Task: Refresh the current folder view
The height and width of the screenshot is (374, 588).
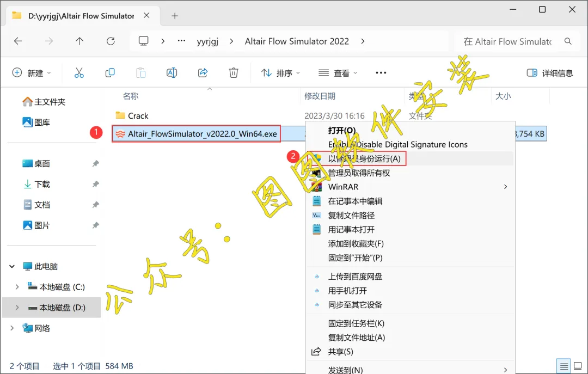Action: tap(111, 41)
